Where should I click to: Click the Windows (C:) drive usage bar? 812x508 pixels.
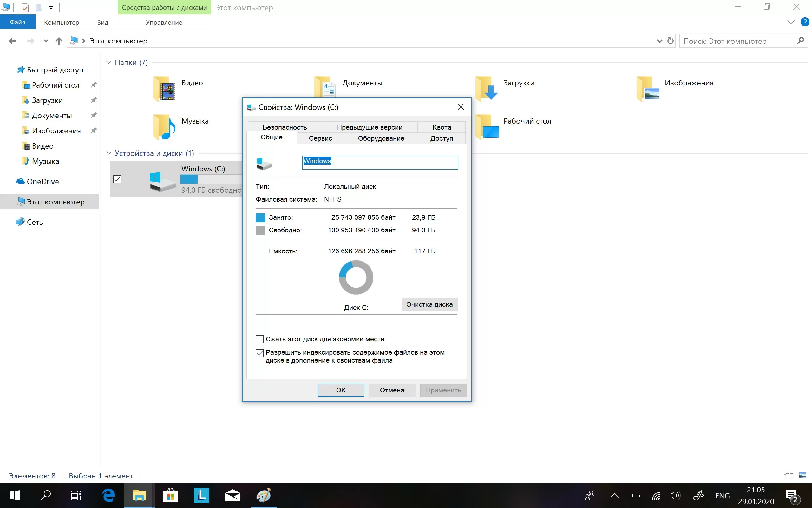tap(211, 179)
